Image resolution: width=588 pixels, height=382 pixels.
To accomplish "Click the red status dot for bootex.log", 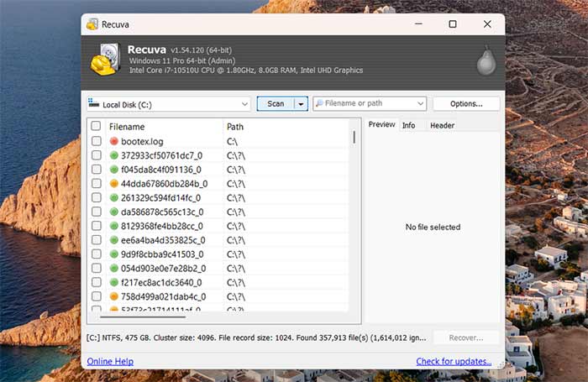I will click(x=114, y=141).
